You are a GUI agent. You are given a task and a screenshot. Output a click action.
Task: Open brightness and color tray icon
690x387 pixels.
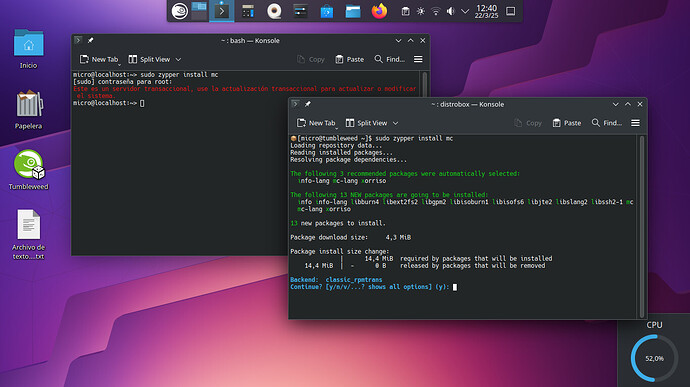(421, 11)
